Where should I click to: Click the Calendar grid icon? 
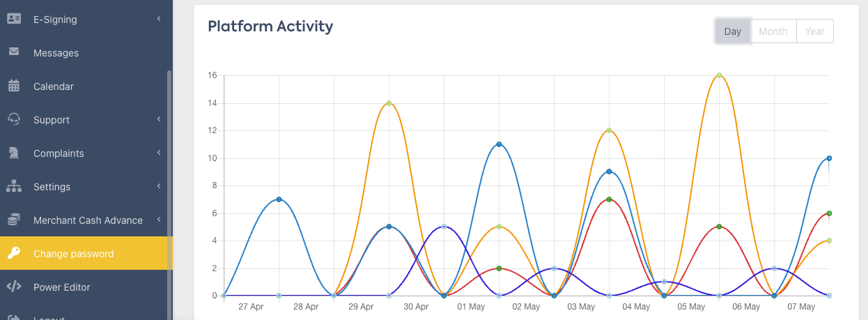(14, 86)
